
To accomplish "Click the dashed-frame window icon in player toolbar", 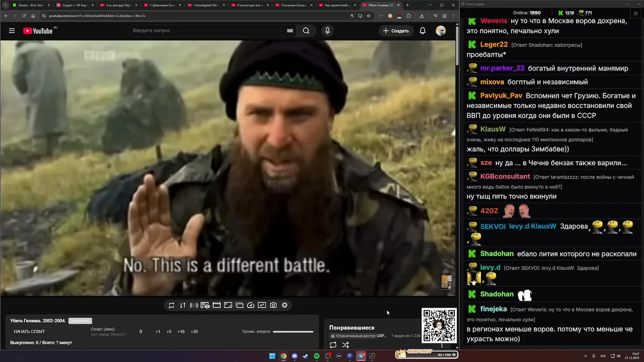I will [x=239, y=305].
